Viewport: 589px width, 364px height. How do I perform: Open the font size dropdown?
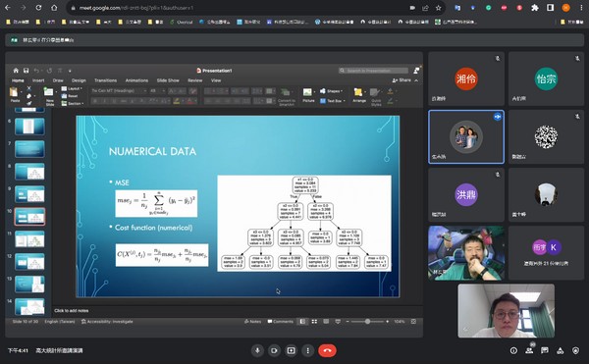[x=158, y=91]
